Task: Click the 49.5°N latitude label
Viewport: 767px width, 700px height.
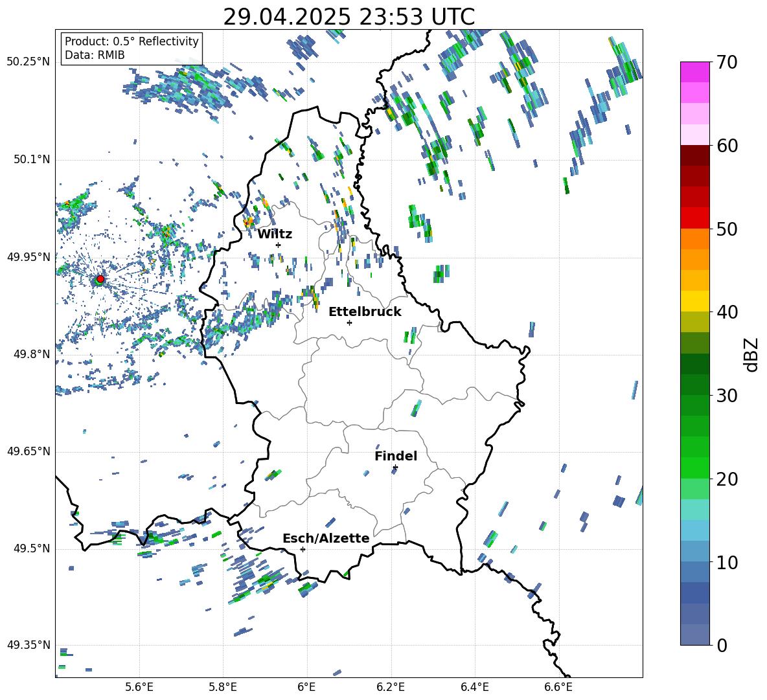Action: [x=31, y=548]
